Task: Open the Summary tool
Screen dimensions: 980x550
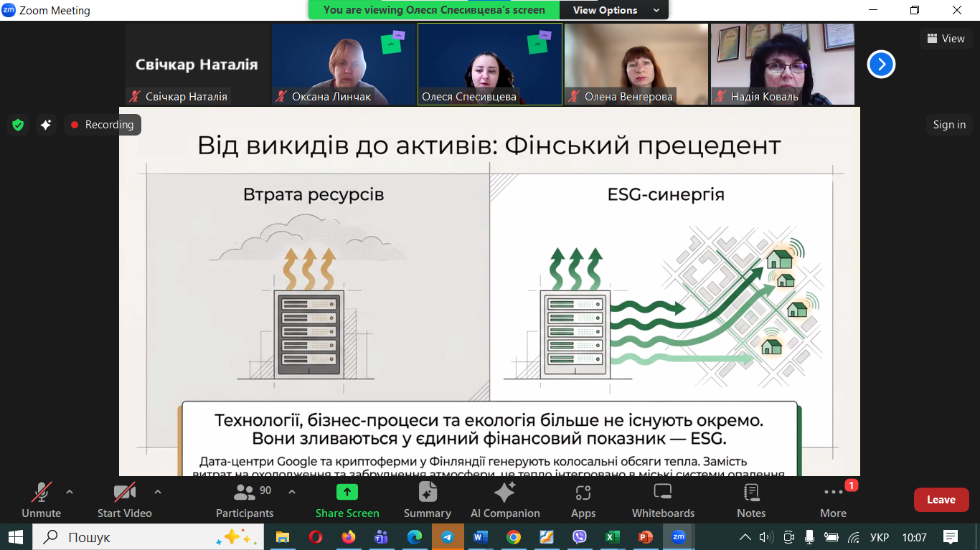Action: 428,500
